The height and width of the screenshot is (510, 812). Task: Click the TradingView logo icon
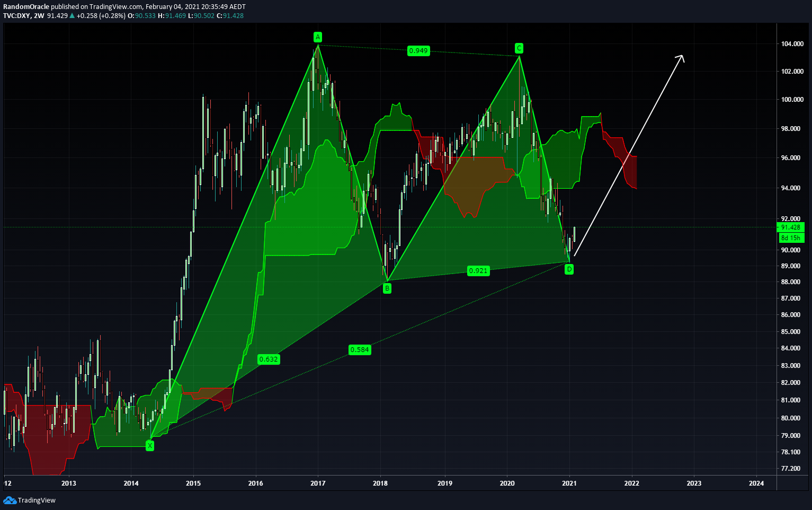coord(10,500)
